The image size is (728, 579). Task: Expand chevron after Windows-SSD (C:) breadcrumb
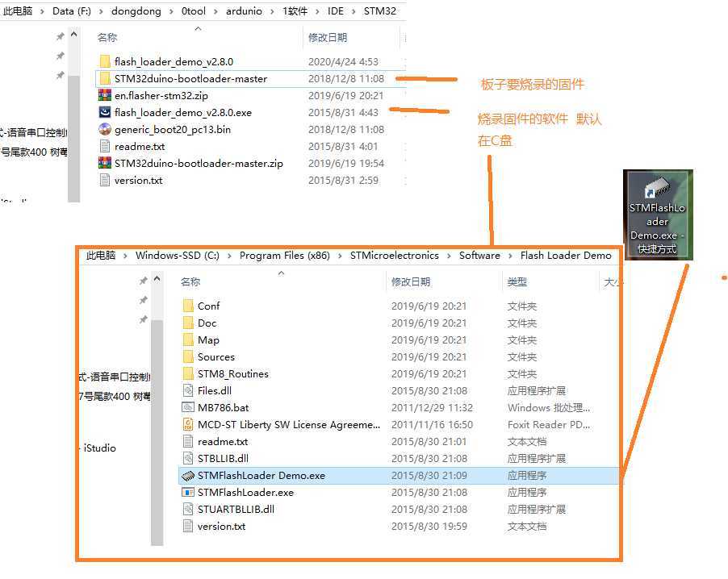click(229, 256)
